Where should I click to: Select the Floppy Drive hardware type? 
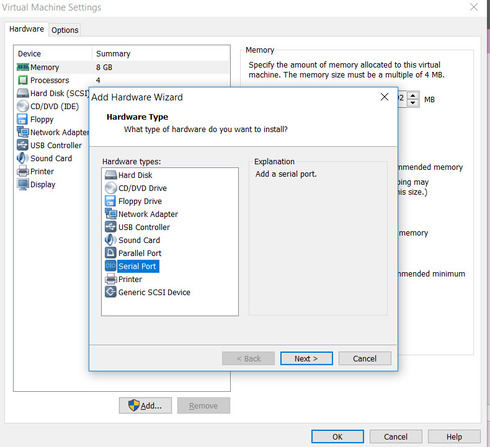click(134, 201)
